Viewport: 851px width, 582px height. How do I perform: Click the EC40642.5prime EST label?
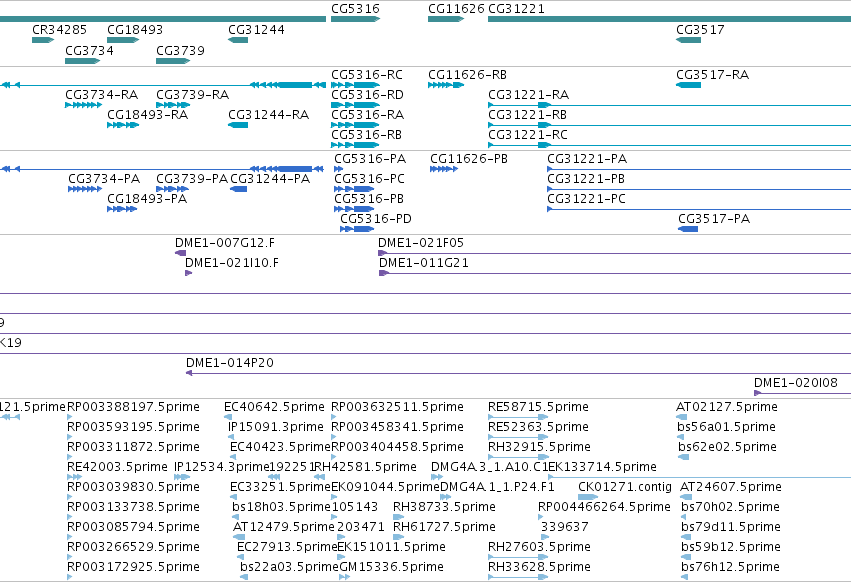274,407
